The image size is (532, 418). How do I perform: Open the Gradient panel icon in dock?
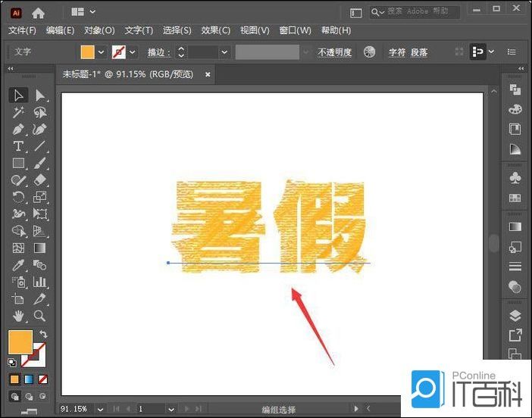pos(515,227)
